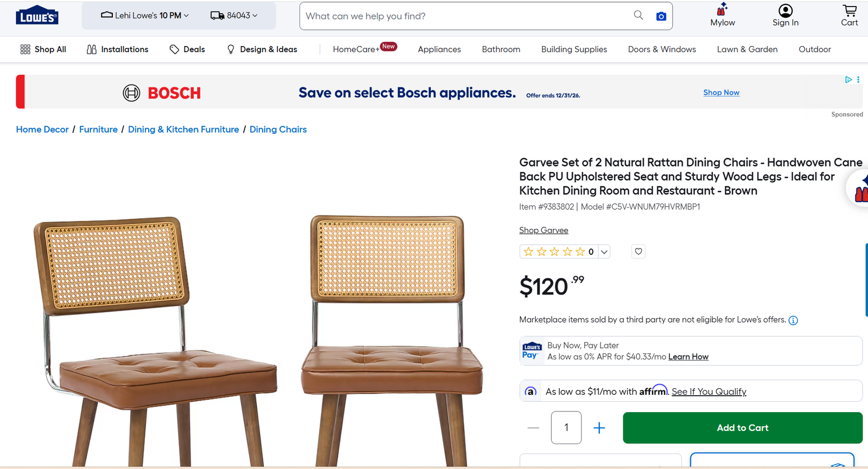Open the Shop All menu
Screen dimensions: 868x469
click(x=43, y=49)
